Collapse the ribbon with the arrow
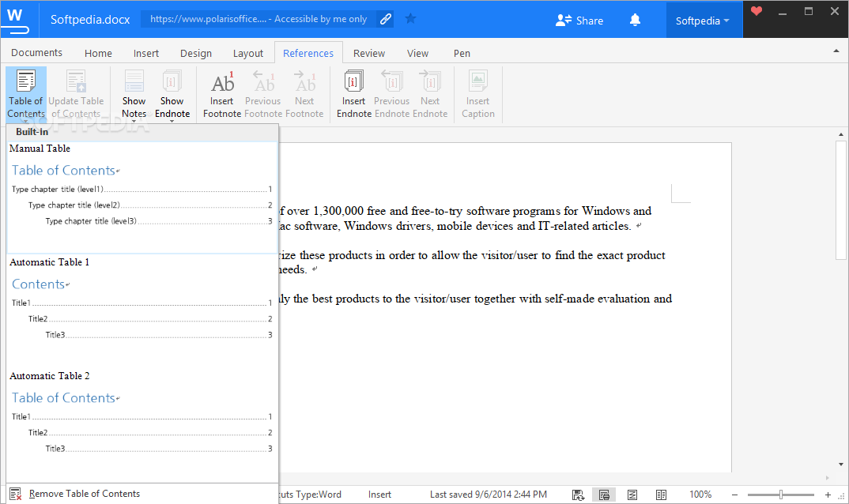 (836, 51)
